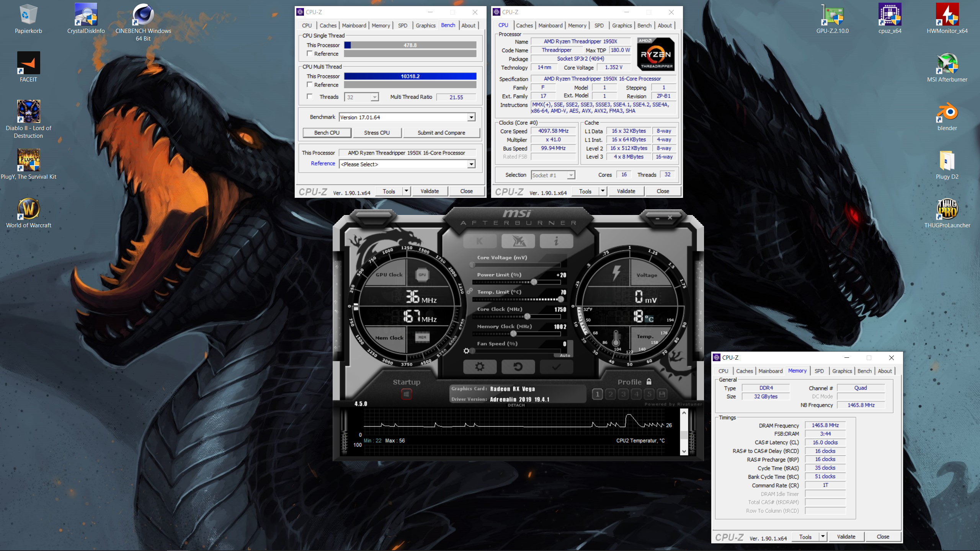Click the Submit and Compare button
Image resolution: width=980 pixels, height=551 pixels.
[x=441, y=133]
